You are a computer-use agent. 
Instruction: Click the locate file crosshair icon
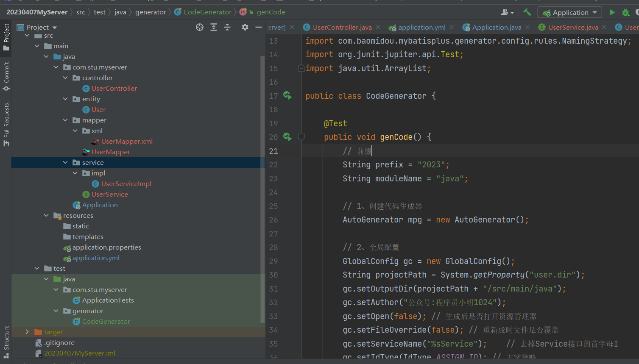(x=200, y=27)
